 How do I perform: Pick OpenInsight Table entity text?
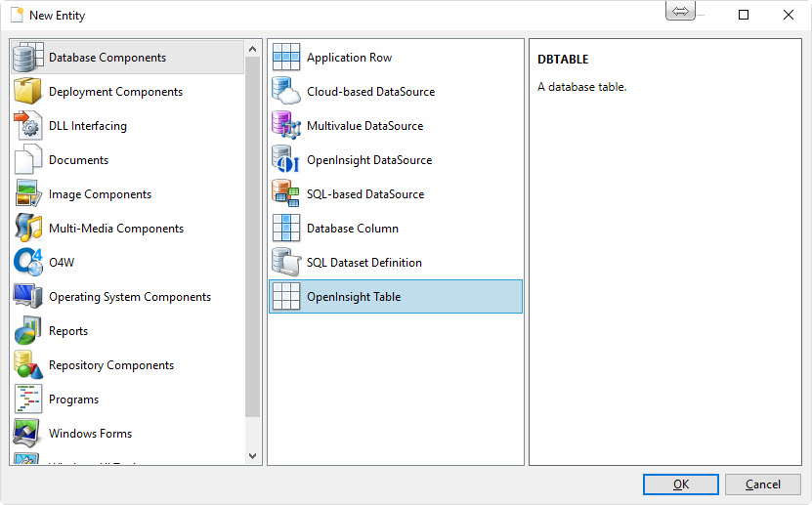(354, 297)
